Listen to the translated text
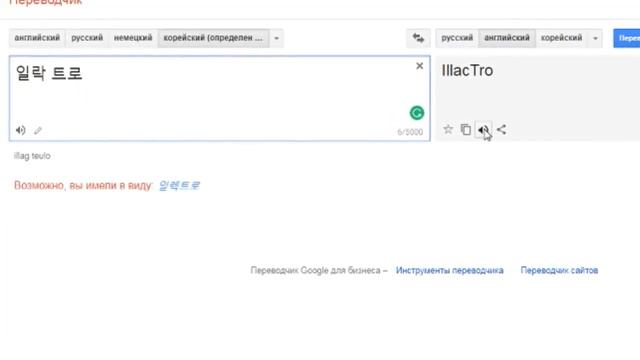Screen dimensions: 640x360 483,130
